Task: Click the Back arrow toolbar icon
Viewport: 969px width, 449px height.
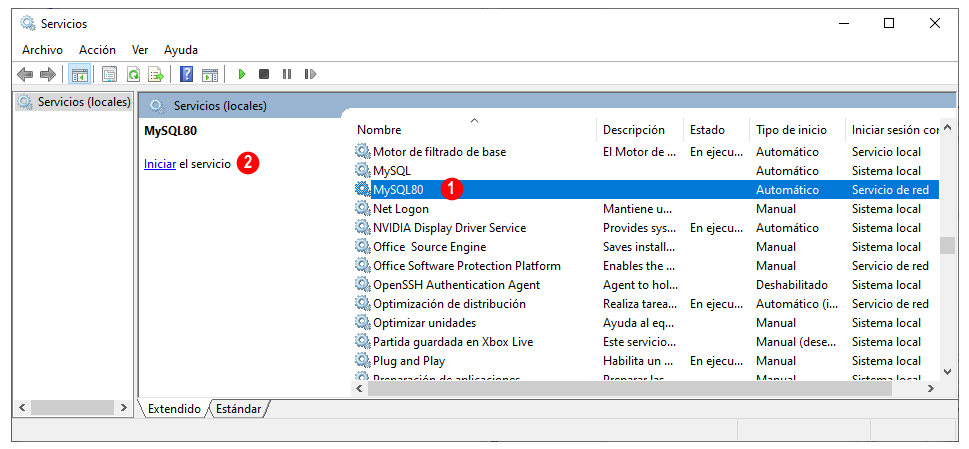Action: point(25,75)
